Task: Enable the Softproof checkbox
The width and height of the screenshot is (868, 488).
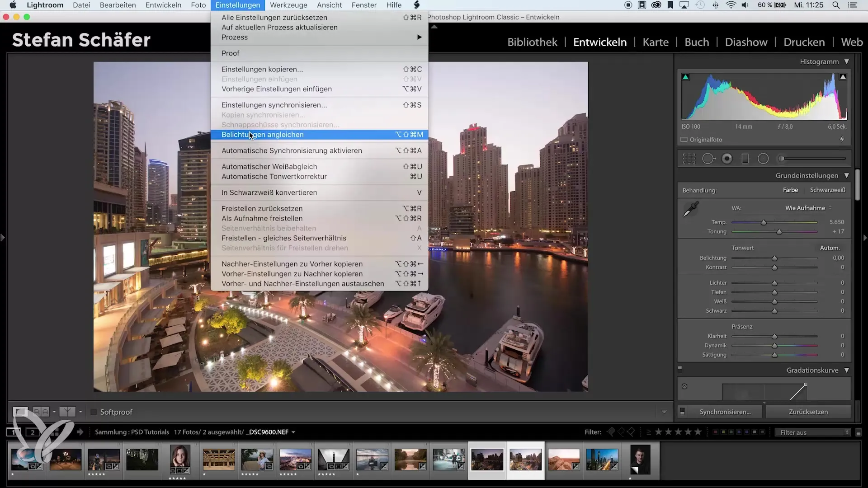Action: click(x=94, y=412)
